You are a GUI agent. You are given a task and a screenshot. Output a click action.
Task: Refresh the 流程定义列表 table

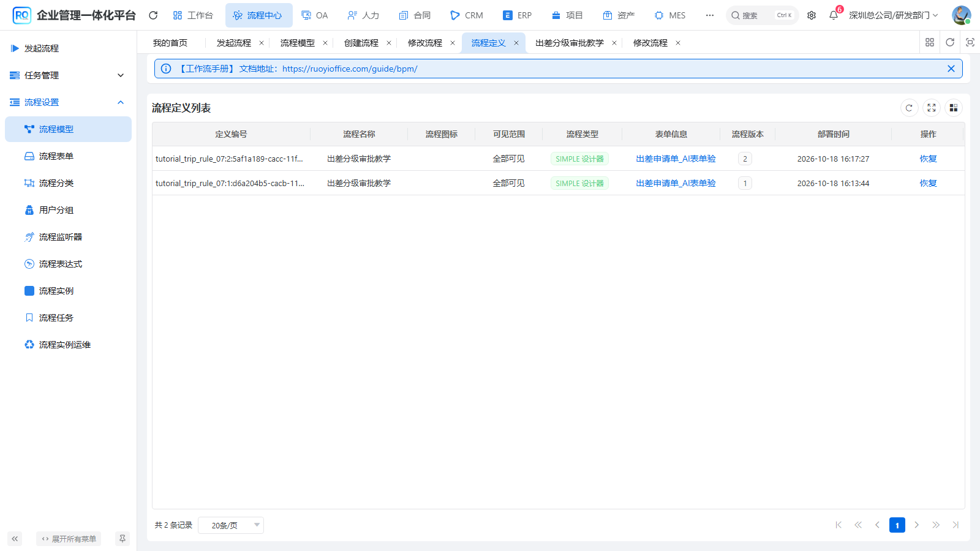pyautogui.click(x=909, y=108)
